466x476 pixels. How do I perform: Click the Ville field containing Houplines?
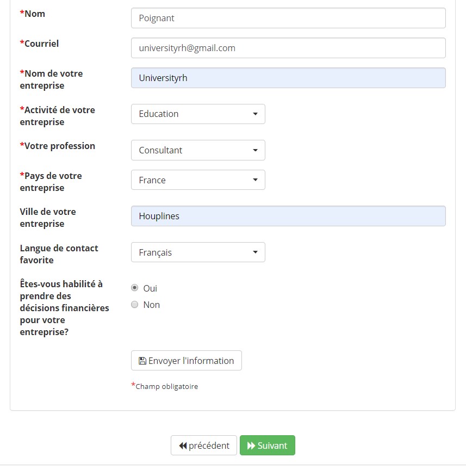(x=288, y=216)
